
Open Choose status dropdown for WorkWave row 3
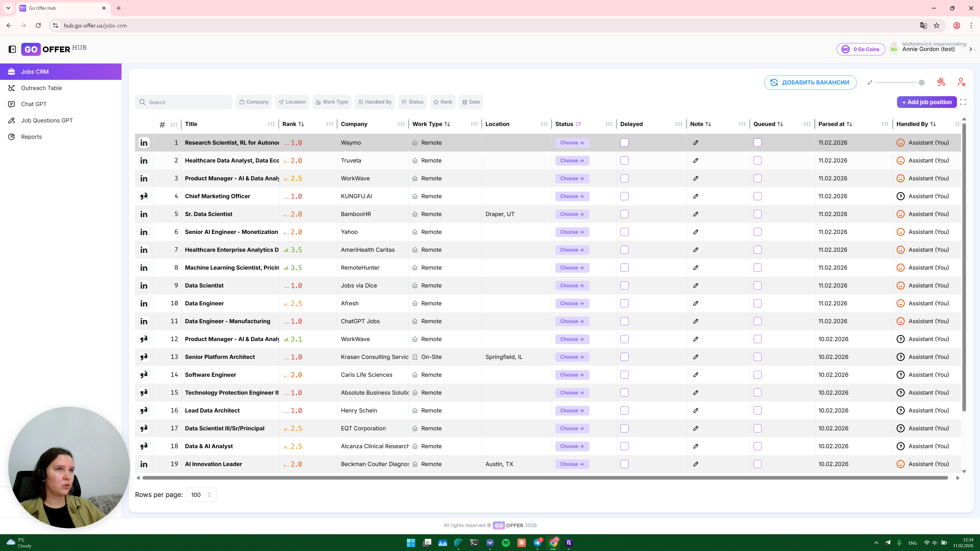[x=572, y=178]
